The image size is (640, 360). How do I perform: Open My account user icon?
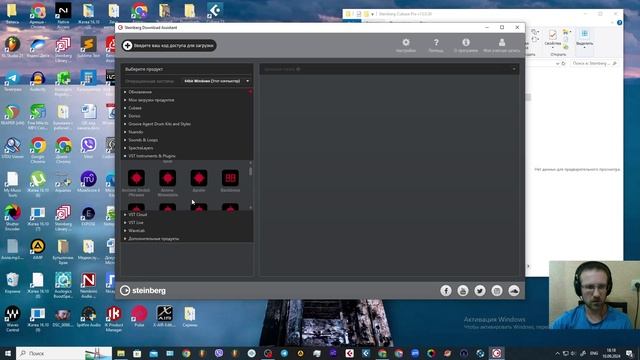[x=502, y=45]
